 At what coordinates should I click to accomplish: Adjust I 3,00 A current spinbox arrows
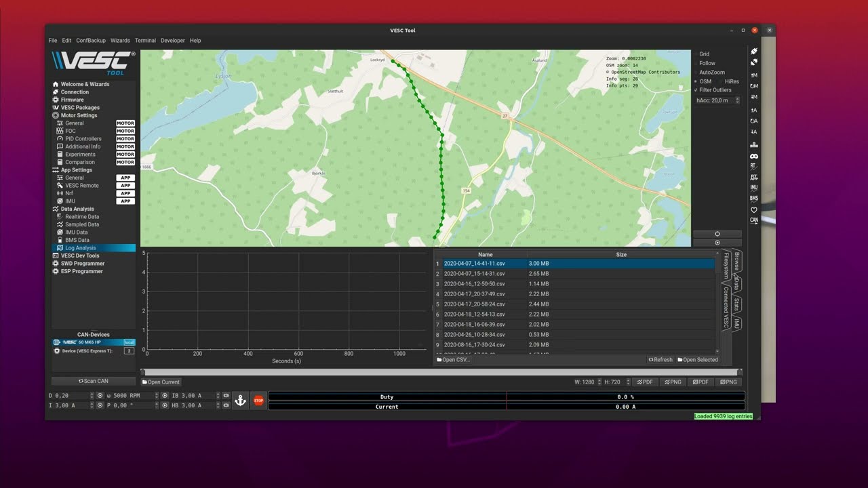pos(92,405)
